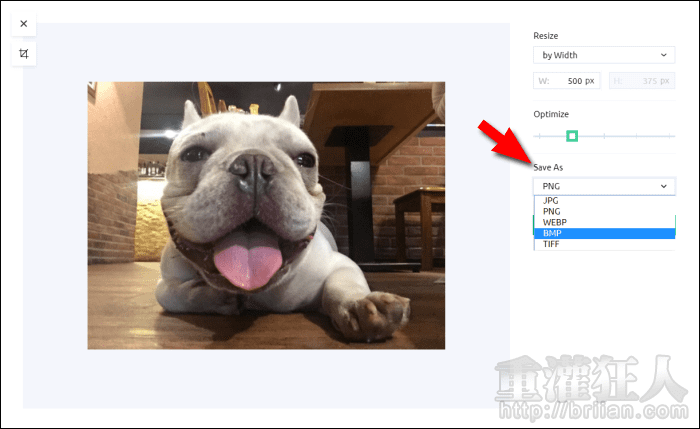
Task: Click the Save As label
Action: click(550, 168)
